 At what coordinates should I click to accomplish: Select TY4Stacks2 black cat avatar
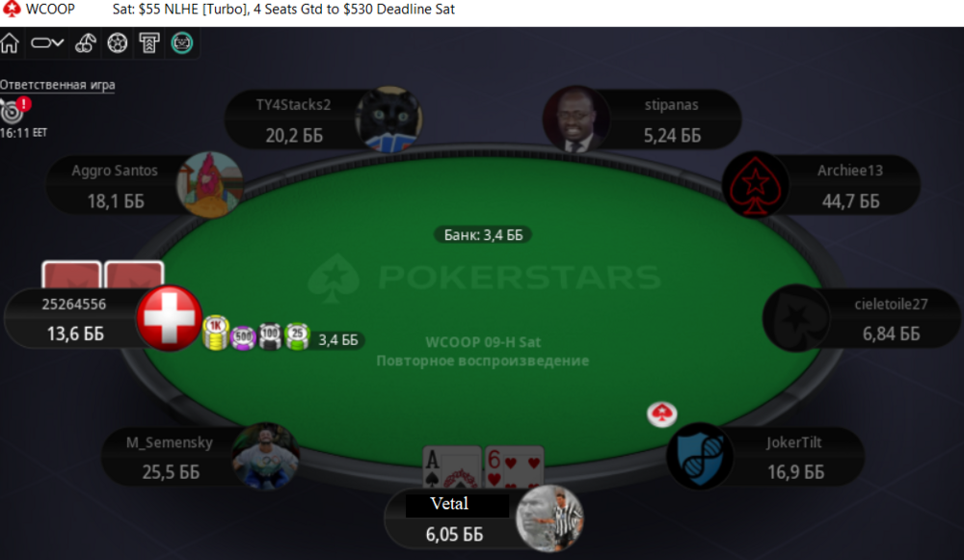click(388, 120)
